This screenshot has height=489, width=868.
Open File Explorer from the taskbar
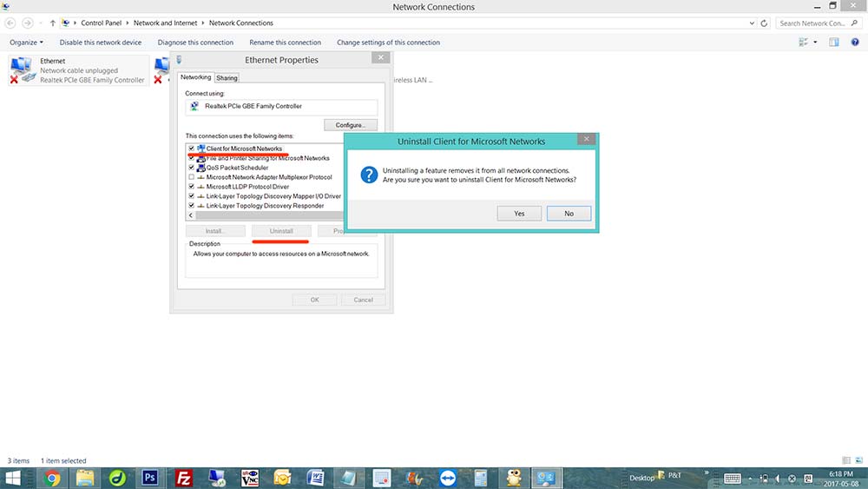coord(85,478)
